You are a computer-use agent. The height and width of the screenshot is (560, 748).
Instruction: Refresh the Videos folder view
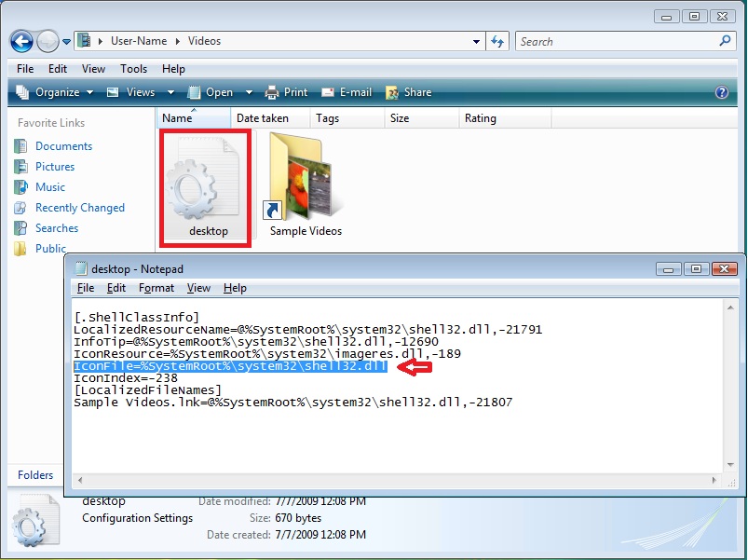[497, 42]
